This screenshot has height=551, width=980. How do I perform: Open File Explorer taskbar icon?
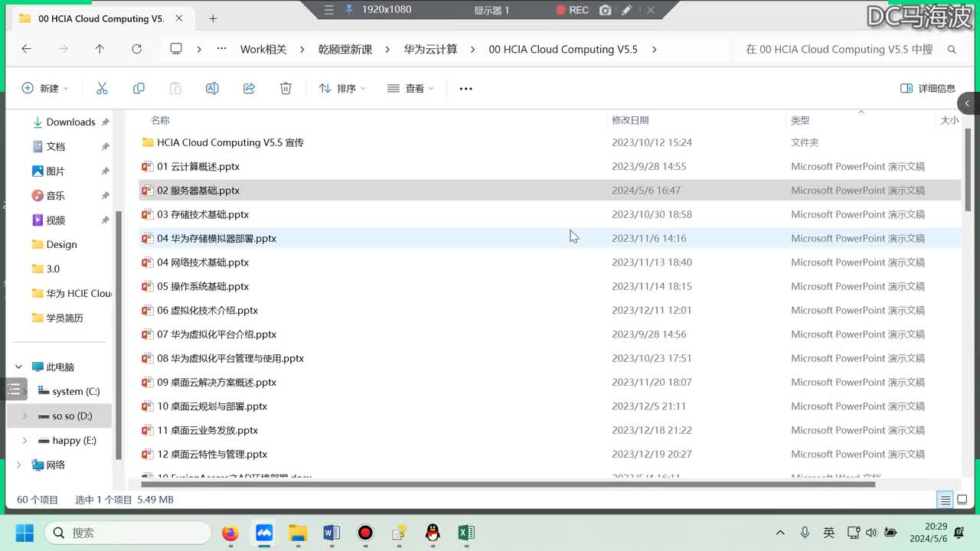(298, 533)
